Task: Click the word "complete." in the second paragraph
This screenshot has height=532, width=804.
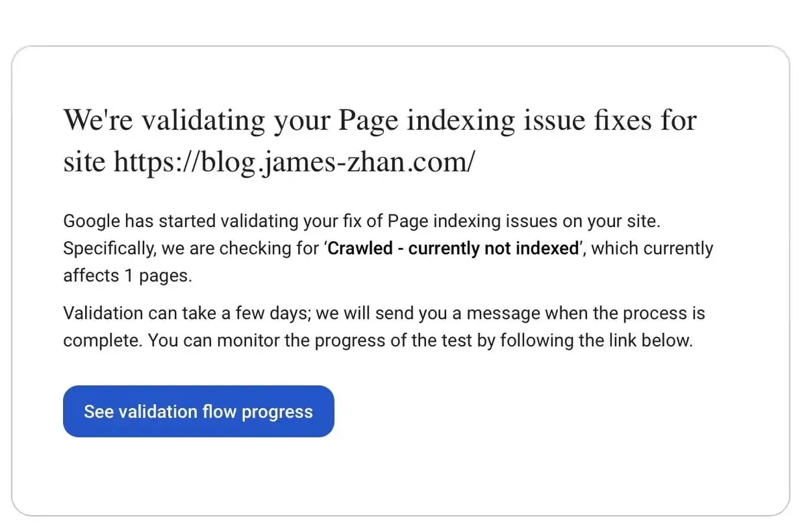Action: (x=103, y=340)
